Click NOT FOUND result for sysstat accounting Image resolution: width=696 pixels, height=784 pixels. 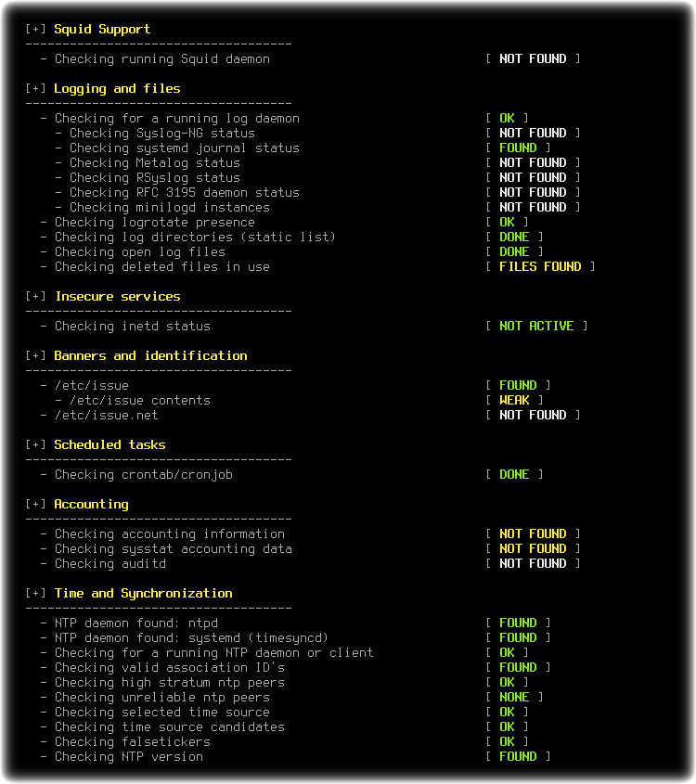coord(533,549)
